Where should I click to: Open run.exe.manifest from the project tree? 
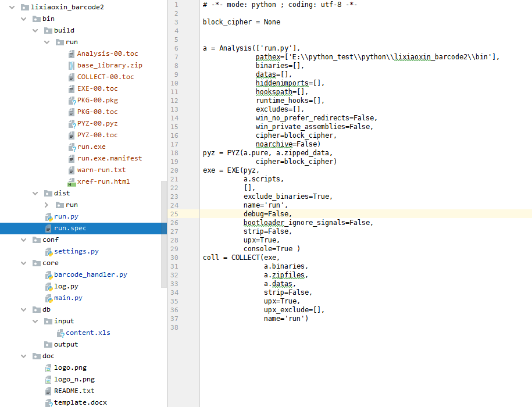pyautogui.click(x=109, y=158)
